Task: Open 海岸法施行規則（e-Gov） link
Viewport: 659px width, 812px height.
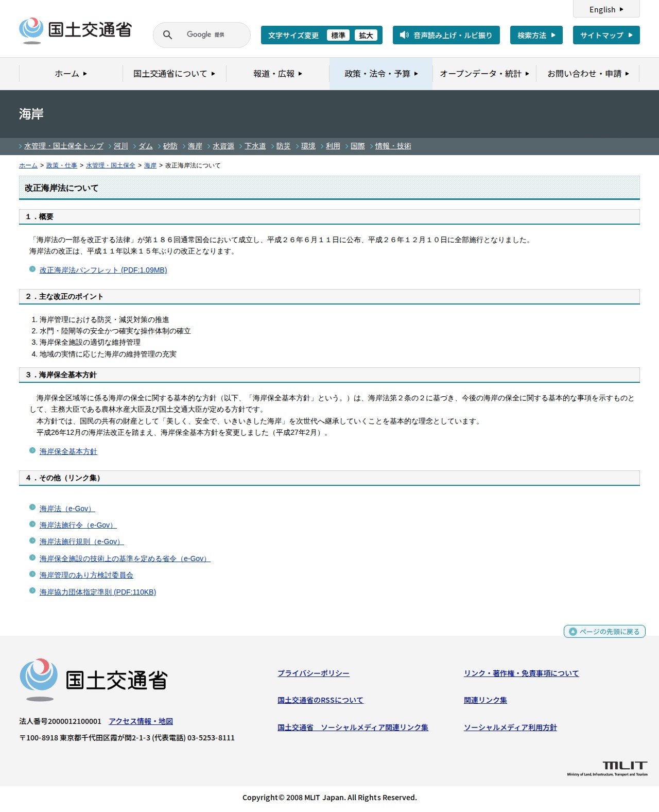Action: [82, 542]
